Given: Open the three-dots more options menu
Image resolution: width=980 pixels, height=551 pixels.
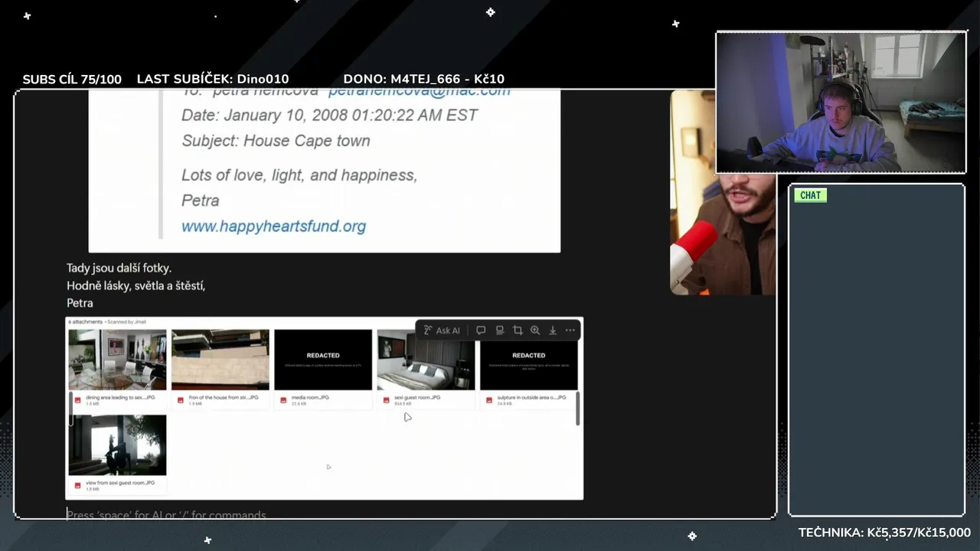Looking at the screenshot, I should pyautogui.click(x=570, y=331).
